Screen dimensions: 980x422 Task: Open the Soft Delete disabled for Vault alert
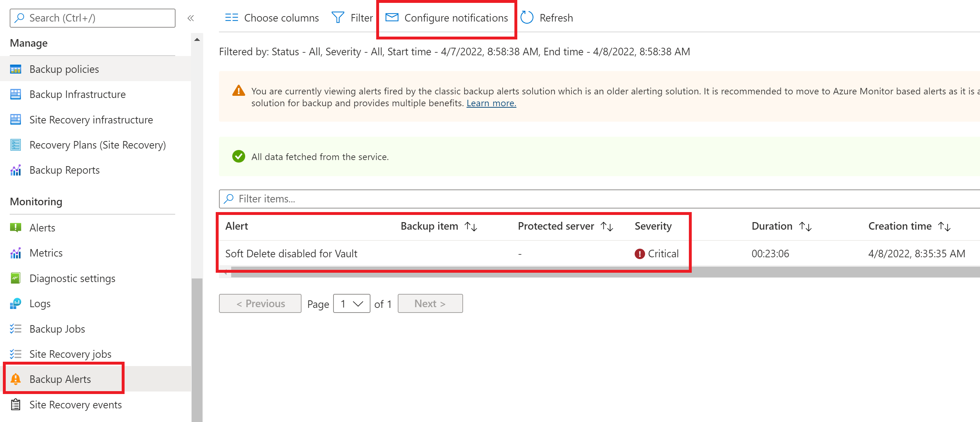pos(291,254)
